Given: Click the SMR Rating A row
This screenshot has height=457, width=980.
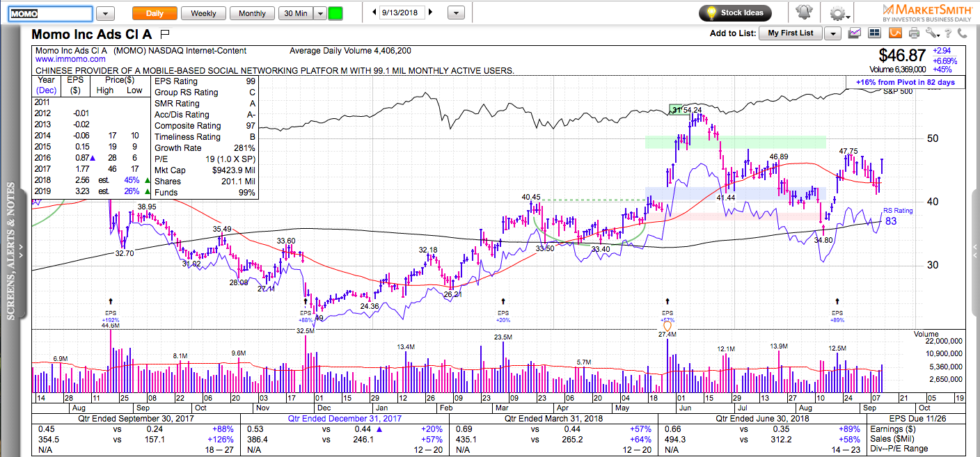Looking at the screenshot, I should (x=205, y=104).
